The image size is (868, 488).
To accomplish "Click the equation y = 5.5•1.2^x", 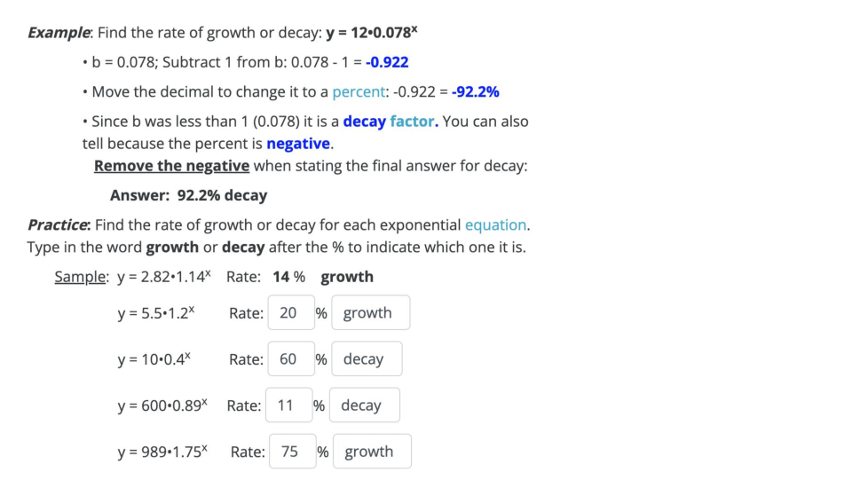I will 155,313.
